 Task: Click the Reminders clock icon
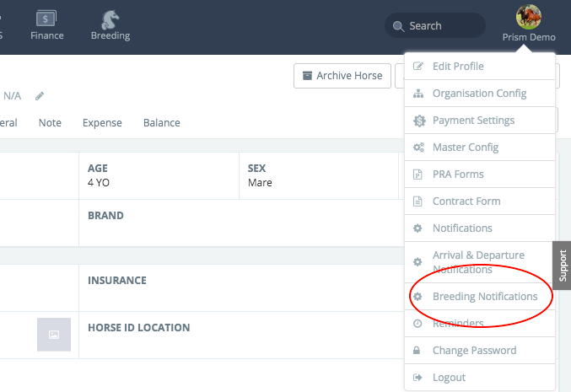(x=417, y=323)
